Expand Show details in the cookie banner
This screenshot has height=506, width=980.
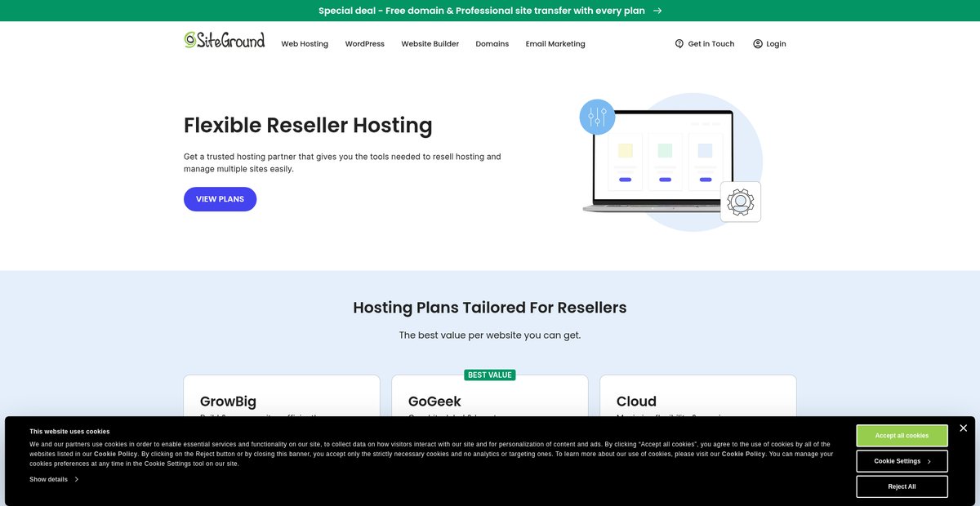[x=54, y=479]
